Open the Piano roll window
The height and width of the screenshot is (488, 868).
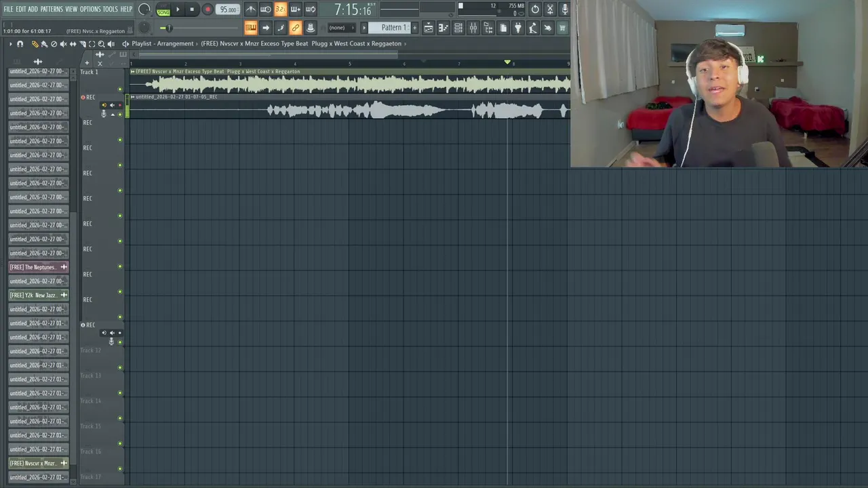click(x=443, y=28)
